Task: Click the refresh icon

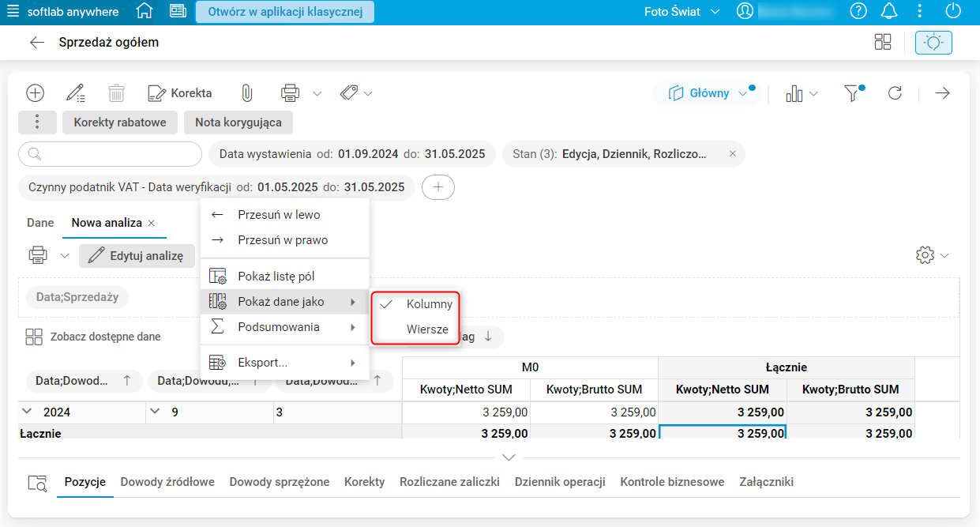Action: coord(895,93)
